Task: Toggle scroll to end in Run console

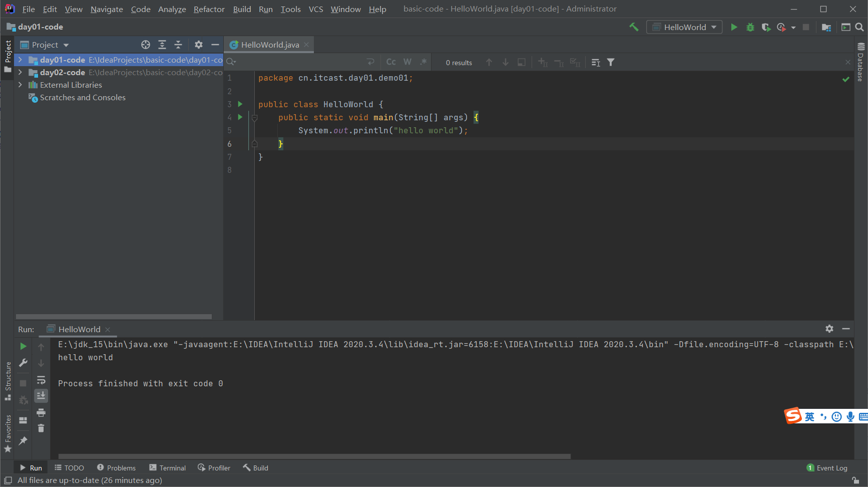Action: pos(41,396)
